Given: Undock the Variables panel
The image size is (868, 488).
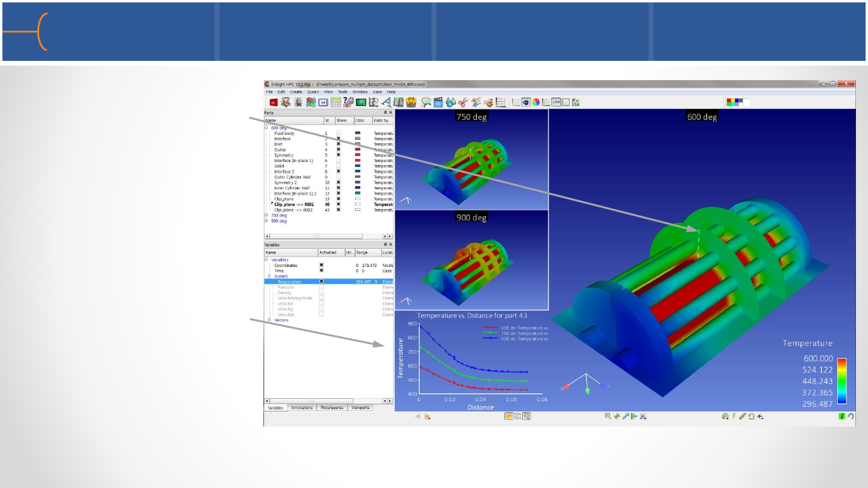Looking at the screenshot, I should (386, 245).
